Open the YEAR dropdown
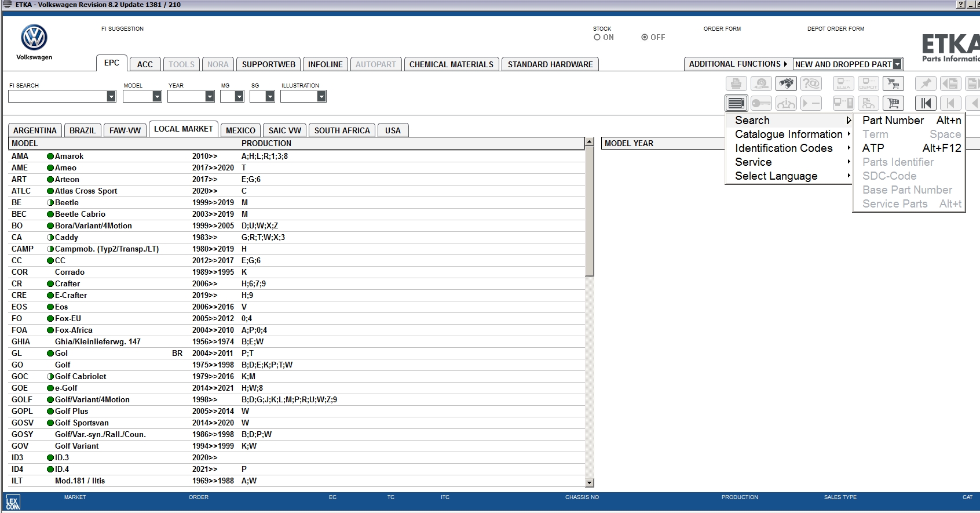Image resolution: width=980 pixels, height=513 pixels. (x=210, y=97)
